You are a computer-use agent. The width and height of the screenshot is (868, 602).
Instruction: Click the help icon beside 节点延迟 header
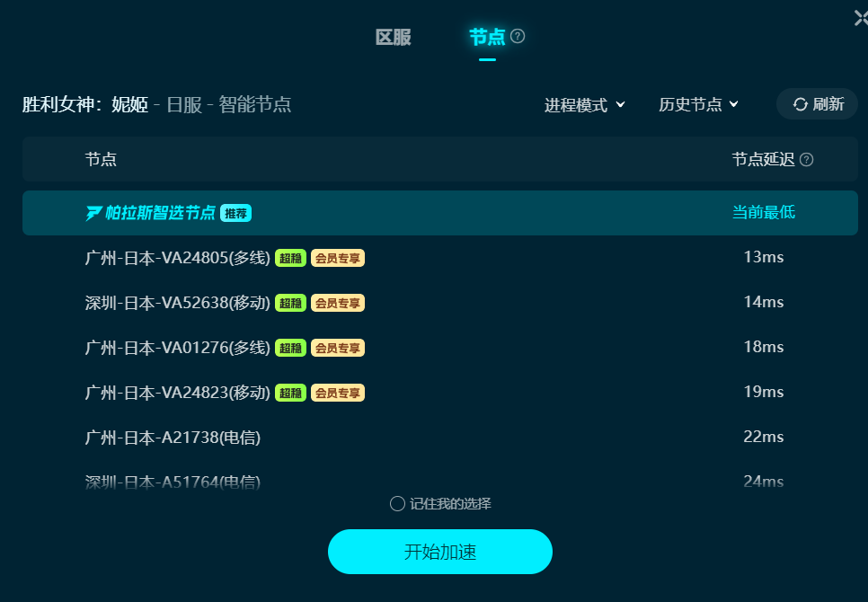[807, 160]
